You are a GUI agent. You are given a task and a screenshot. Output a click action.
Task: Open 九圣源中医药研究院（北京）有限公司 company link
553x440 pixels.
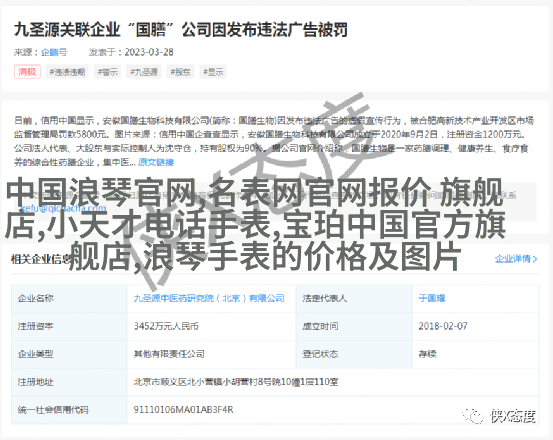(209, 298)
